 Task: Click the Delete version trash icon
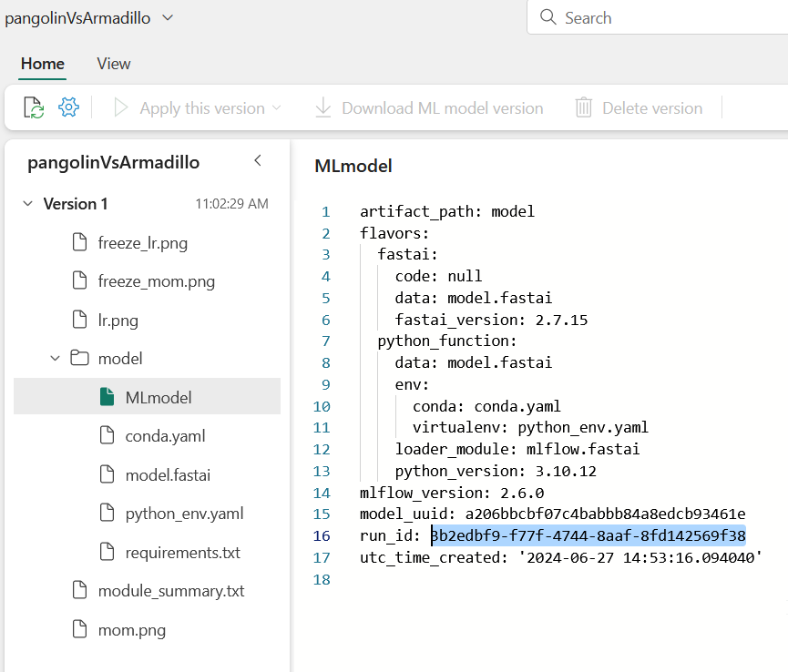coord(583,107)
